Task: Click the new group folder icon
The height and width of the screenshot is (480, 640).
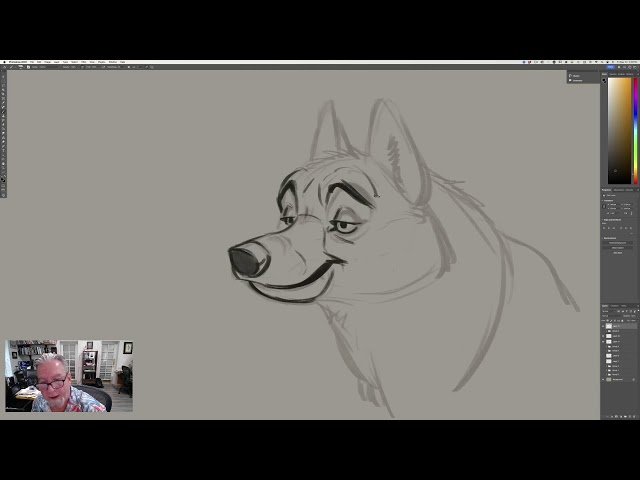Action: coord(625,416)
